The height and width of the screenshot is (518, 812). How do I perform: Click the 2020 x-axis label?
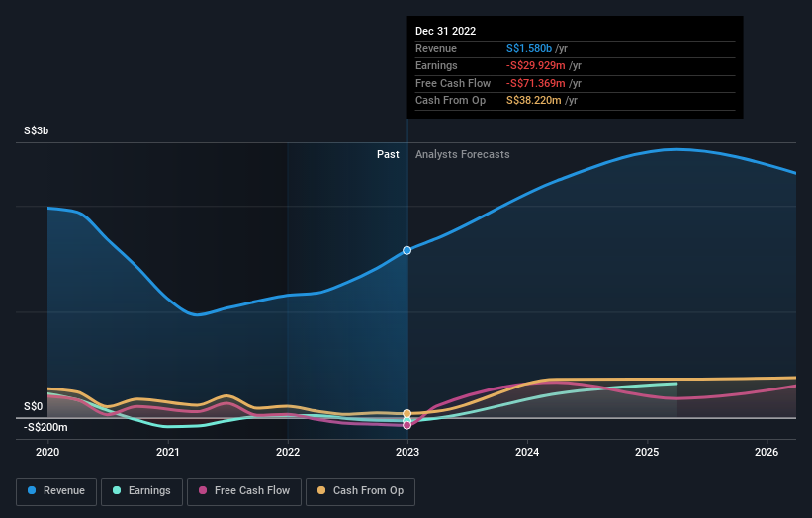click(x=47, y=452)
